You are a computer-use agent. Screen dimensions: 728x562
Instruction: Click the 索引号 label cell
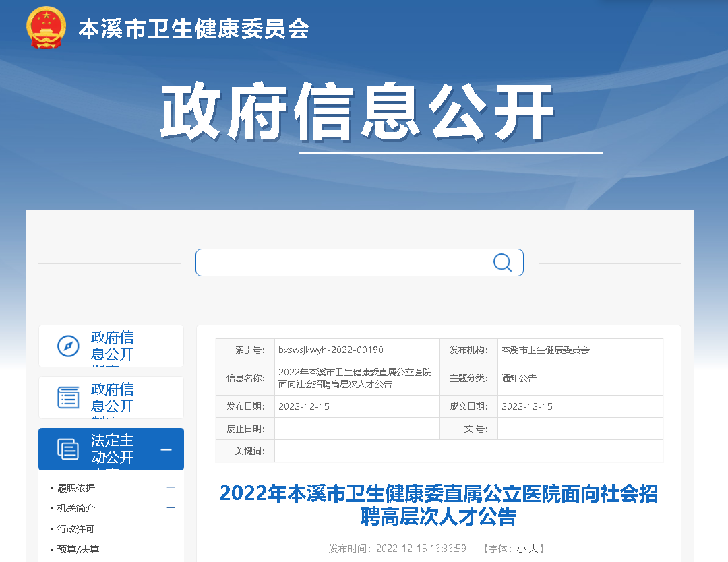(x=245, y=350)
